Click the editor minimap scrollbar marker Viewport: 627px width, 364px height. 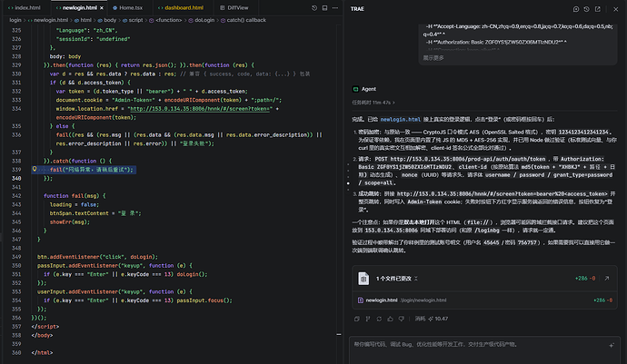[339, 334]
